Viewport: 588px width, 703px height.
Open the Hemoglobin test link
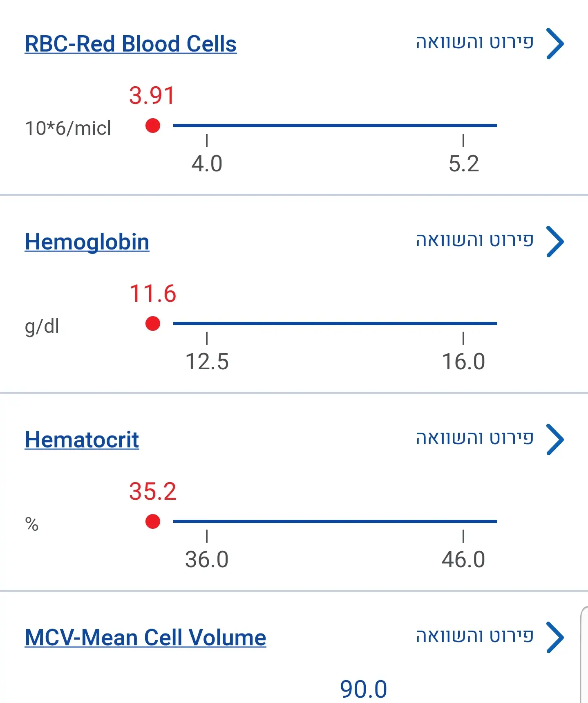(x=87, y=242)
